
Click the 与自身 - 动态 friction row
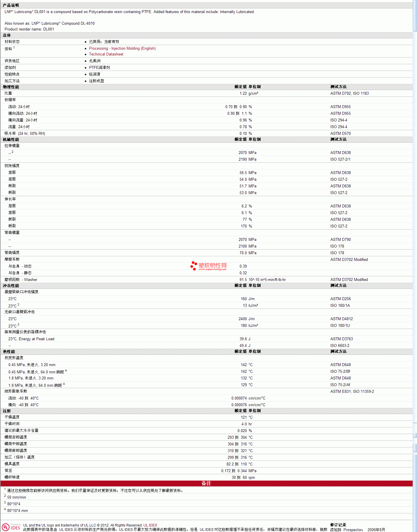point(20,266)
